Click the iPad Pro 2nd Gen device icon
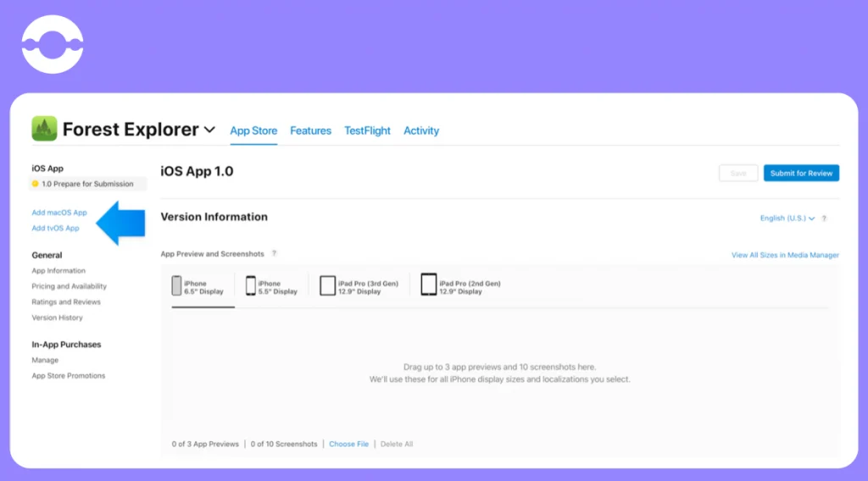 coord(428,285)
